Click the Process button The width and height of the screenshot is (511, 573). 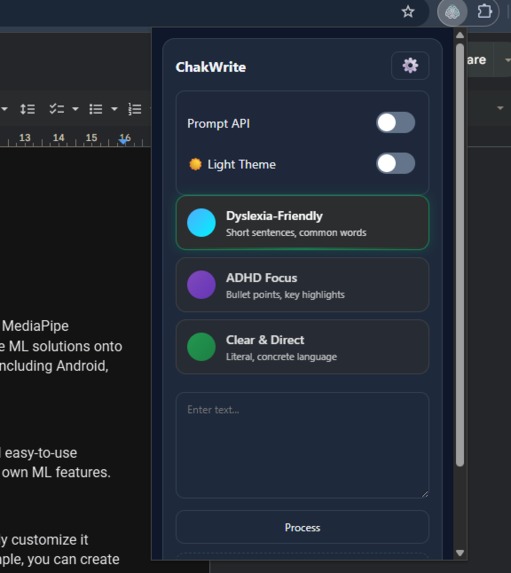[x=302, y=527]
